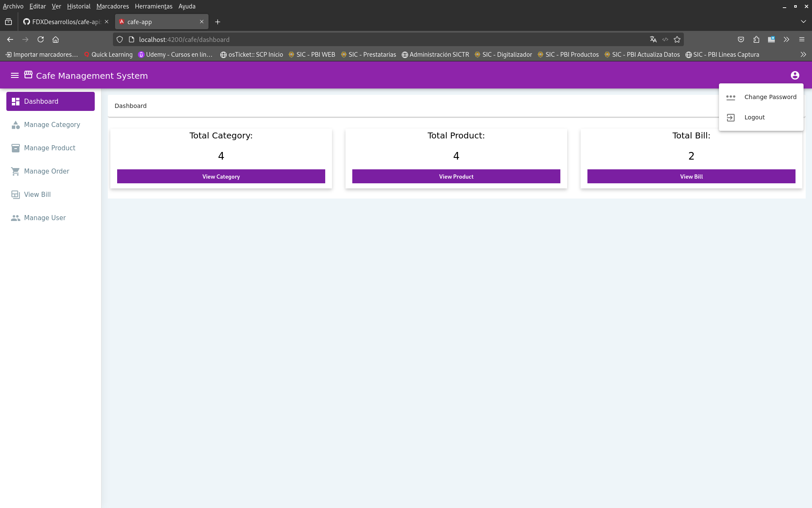Click the Manage Category shapes icon
Image resolution: width=812 pixels, height=508 pixels.
(x=16, y=125)
